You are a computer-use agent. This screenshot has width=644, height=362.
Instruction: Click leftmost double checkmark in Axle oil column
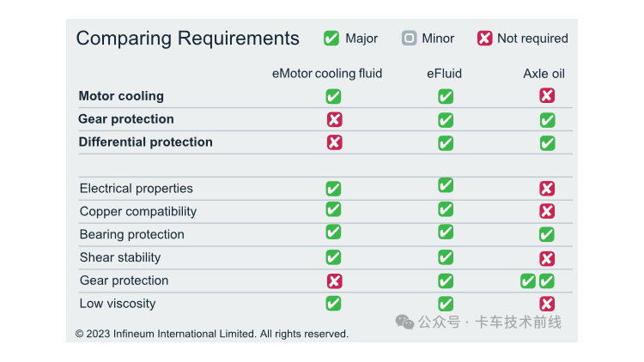[x=528, y=281]
